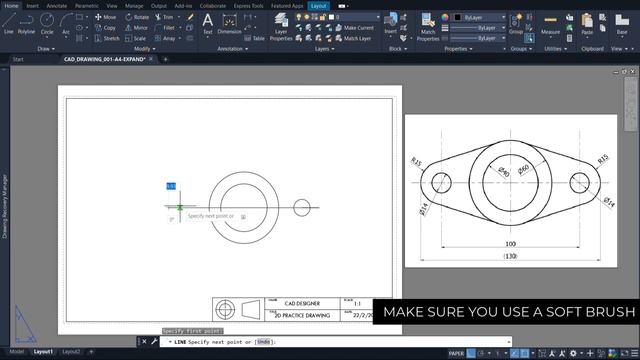Select the Polyline tool
Viewport: 640px width, 360px height.
click(26, 23)
